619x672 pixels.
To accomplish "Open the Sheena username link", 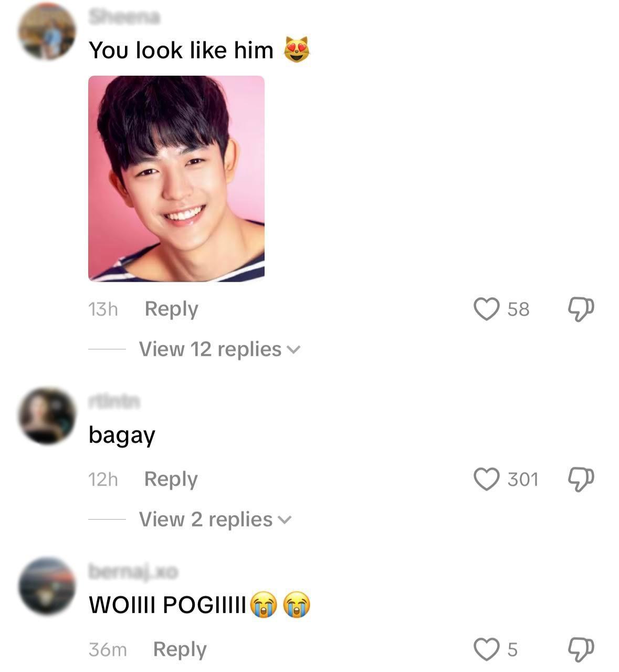I will point(124,17).
